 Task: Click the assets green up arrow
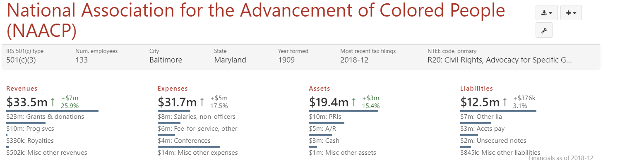tap(353, 102)
